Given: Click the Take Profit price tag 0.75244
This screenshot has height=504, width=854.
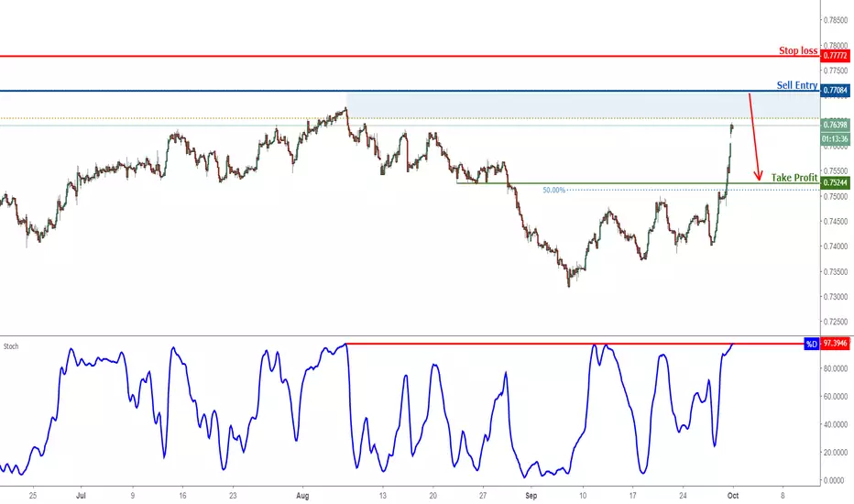Looking at the screenshot, I should coord(835,183).
